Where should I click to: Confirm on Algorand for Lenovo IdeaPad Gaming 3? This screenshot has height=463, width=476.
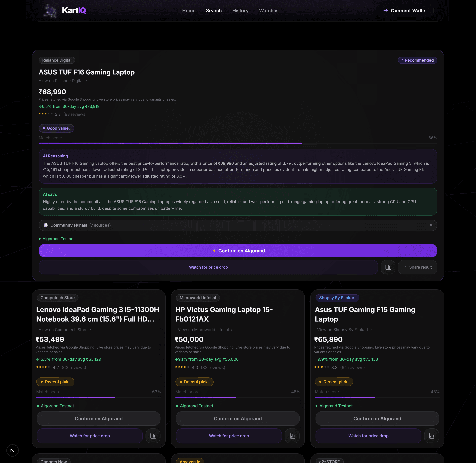[99, 419]
